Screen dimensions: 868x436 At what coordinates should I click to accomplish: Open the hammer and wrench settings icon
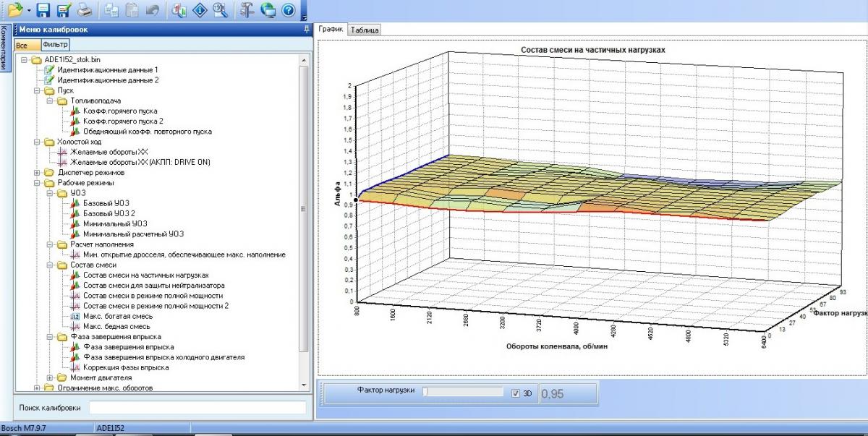coord(247,9)
